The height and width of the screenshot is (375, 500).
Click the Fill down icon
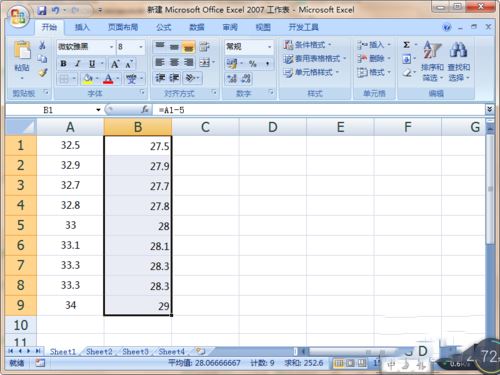coord(406,59)
